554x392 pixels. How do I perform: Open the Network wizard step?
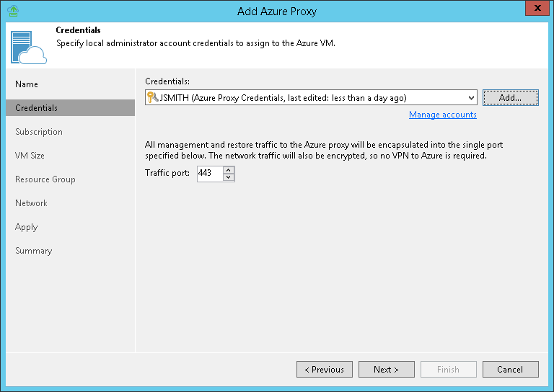click(x=31, y=203)
